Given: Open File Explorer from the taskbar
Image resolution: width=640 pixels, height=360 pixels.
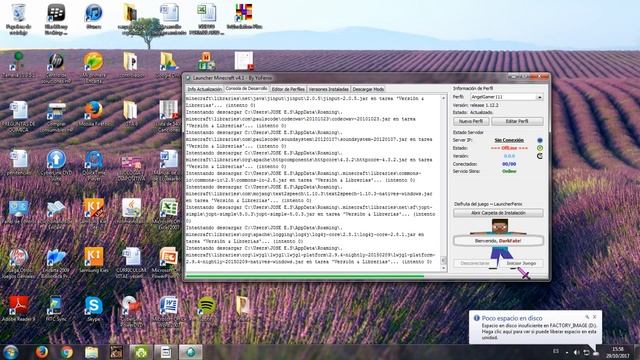Looking at the screenshot, I should click(91, 352).
